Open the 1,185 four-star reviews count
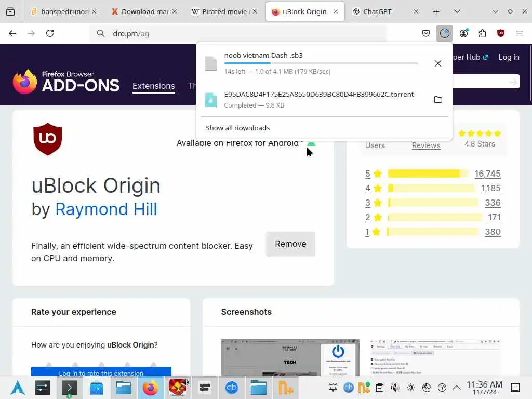The image size is (532, 399). pos(490,188)
